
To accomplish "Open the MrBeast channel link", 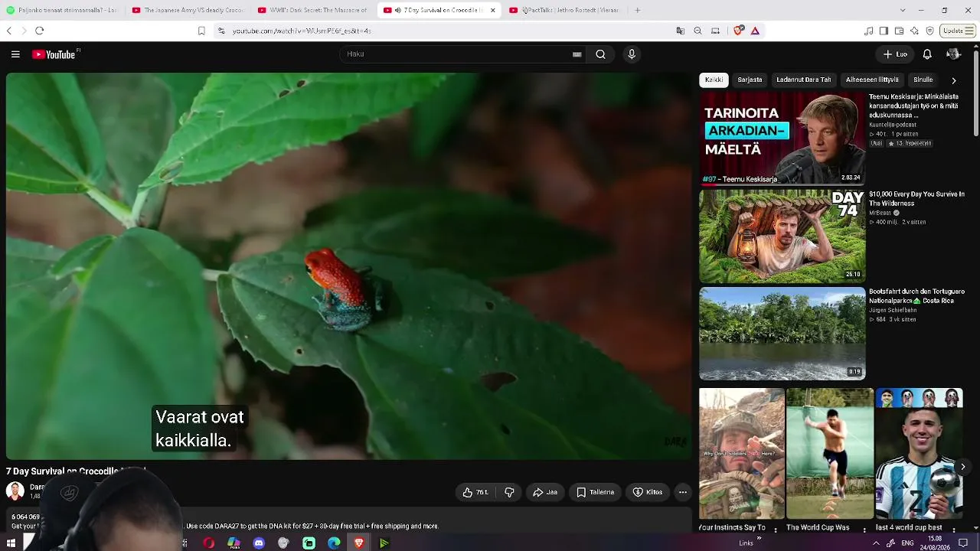I will [x=880, y=213].
